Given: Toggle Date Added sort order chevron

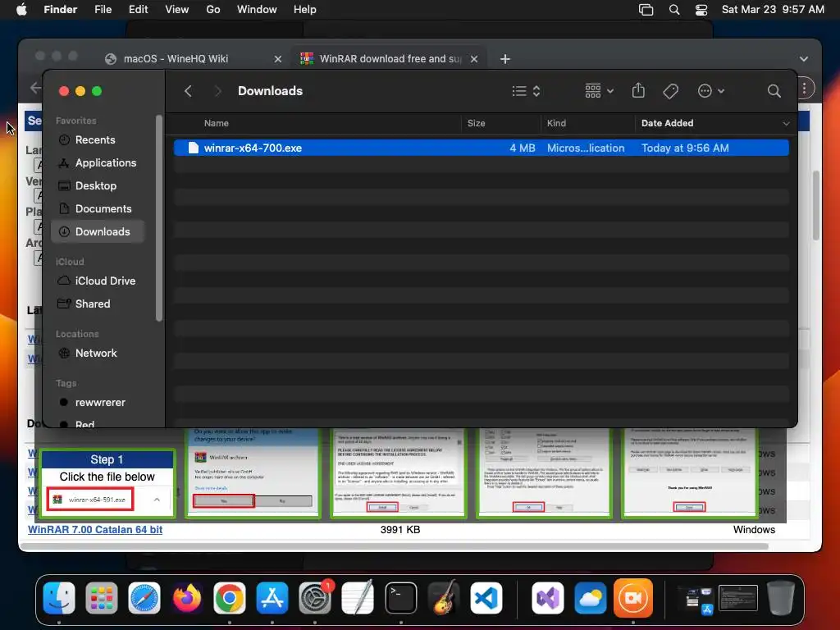Looking at the screenshot, I should tap(786, 123).
